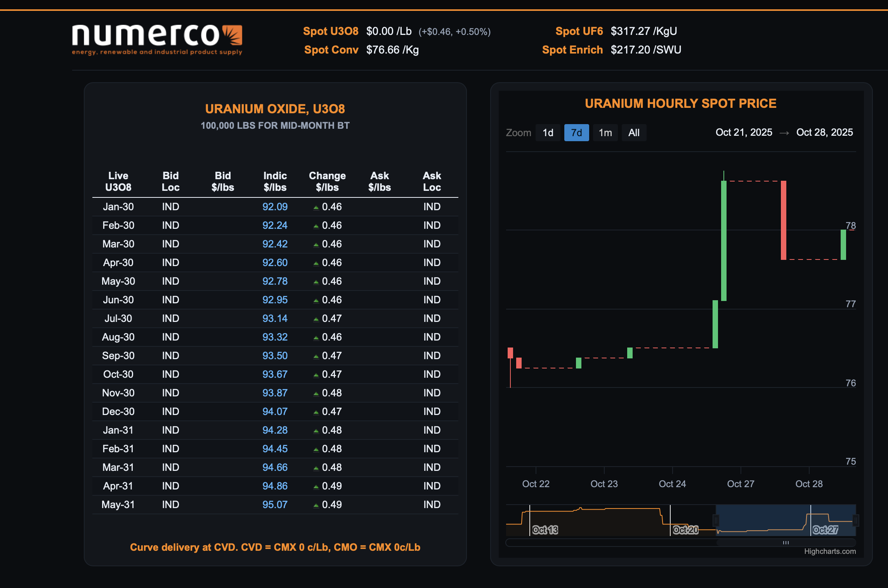Click the Spot U3O8 price label
The height and width of the screenshot is (588, 888).
(330, 31)
